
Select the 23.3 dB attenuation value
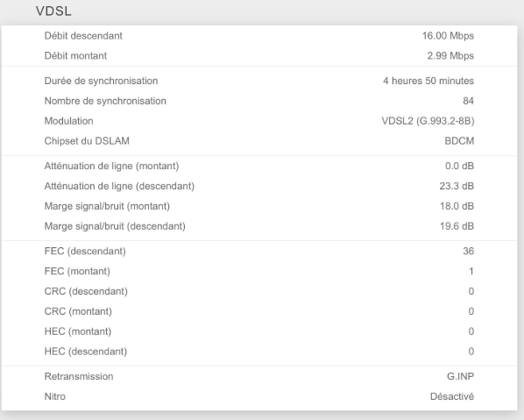pos(457,186)
